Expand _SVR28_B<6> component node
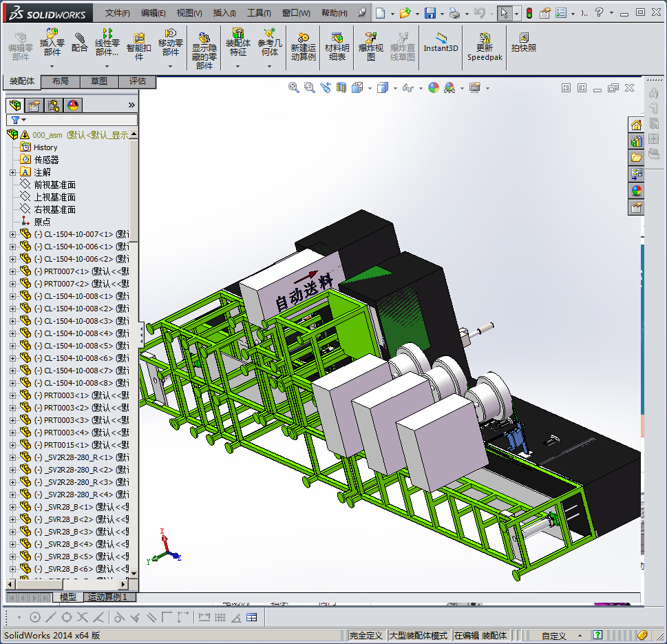Image resolution: width=667 pixels, height=644 pixels. (x=13, y=569)
